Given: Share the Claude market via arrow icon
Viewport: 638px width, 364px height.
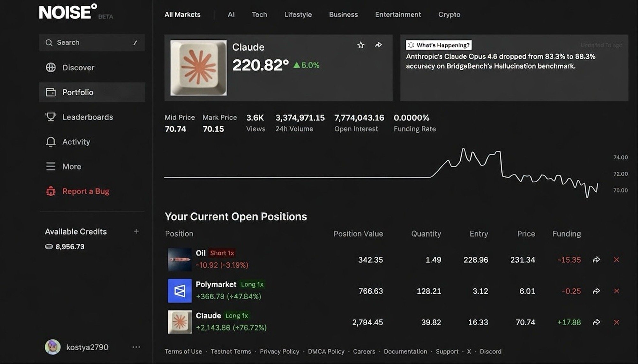Looking at the screenshot, I should pos(378,45).
